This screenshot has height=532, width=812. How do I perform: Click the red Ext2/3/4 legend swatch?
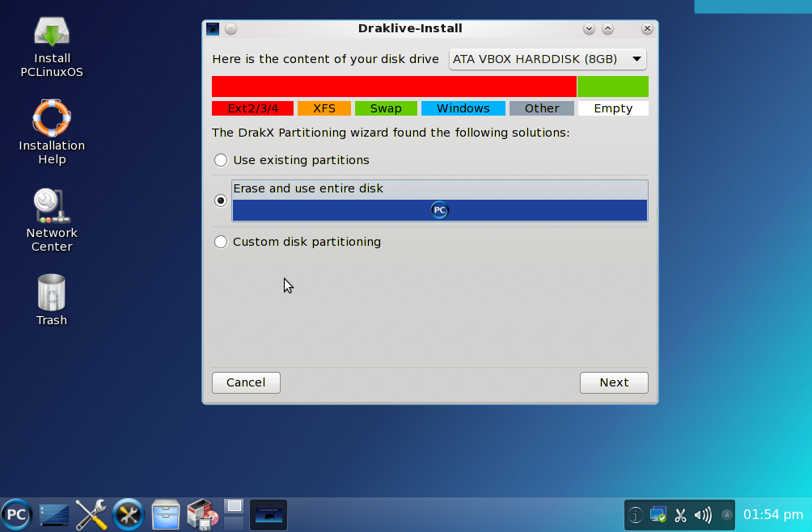click(252, 108)
